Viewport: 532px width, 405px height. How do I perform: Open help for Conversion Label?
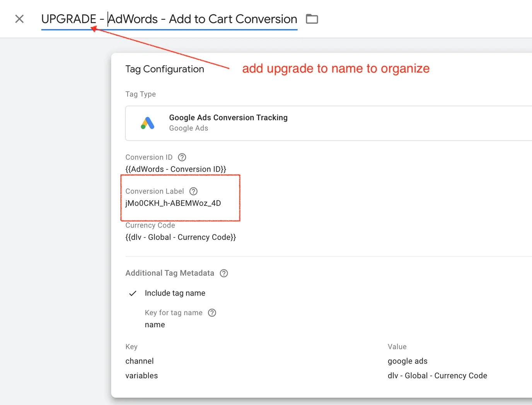(x=193, y=191)
